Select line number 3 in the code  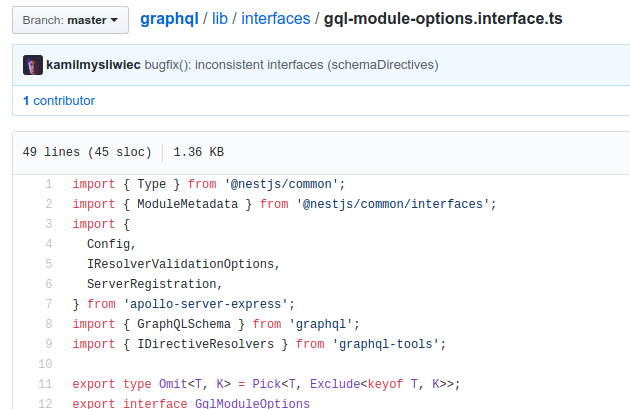(49, 224)
